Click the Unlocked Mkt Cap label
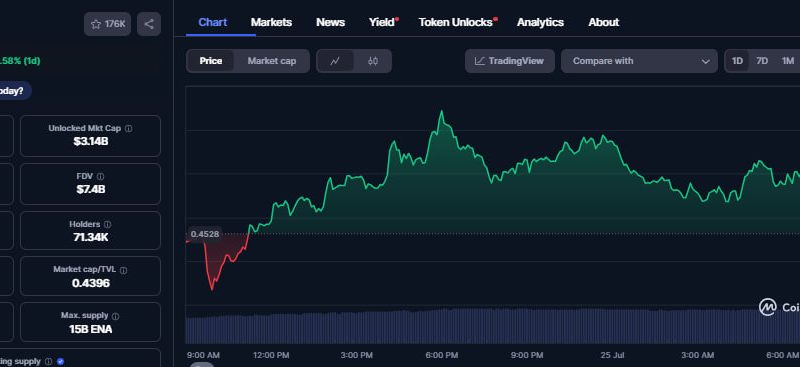The width and height of the screenshot is (800, 367). pyautogui.click(x=85, y=129)
